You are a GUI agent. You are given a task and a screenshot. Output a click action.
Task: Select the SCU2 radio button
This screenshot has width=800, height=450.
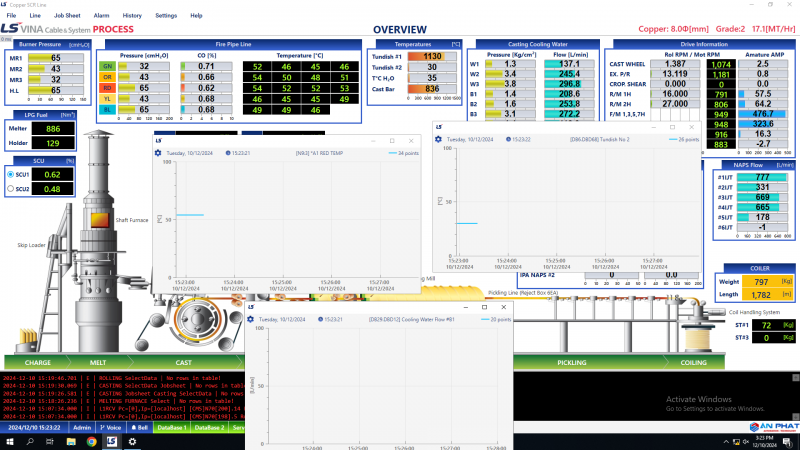pos(11,188)
